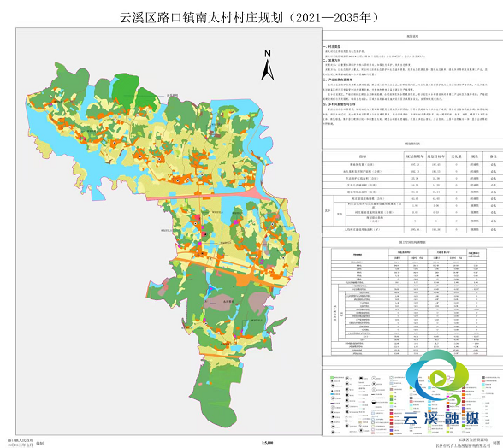503x448 pixels.
Task: Click the orange expressway junction near the map's south
Action: coord(246,280)
